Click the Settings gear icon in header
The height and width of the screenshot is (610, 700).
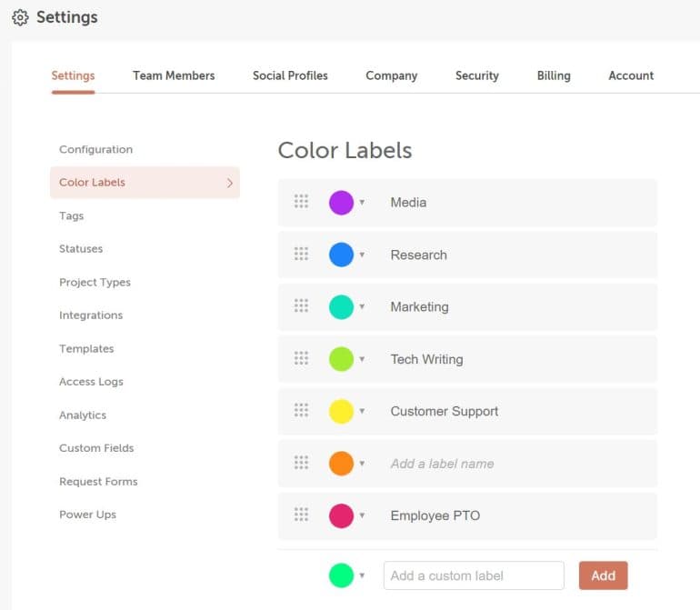pos(20,17)
